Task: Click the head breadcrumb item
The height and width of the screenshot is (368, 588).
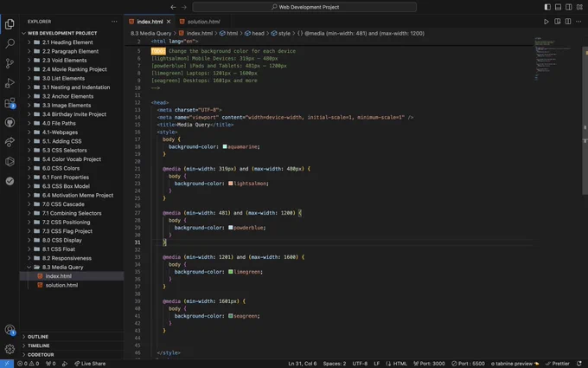Action: click(254, 34)
